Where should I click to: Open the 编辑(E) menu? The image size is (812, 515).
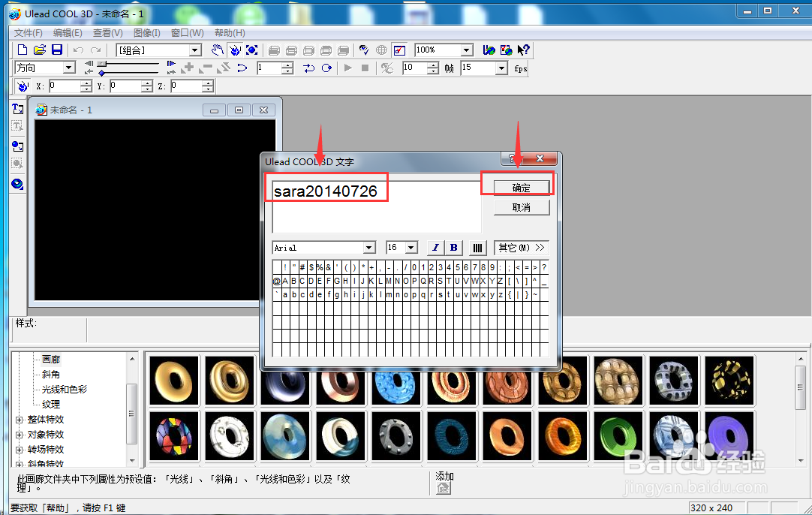(68, 32)
